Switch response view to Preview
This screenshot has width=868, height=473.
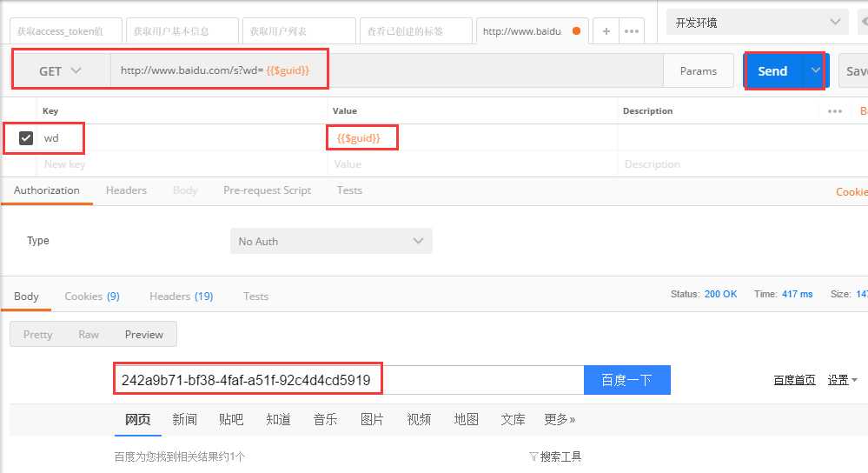pos(144,335)
